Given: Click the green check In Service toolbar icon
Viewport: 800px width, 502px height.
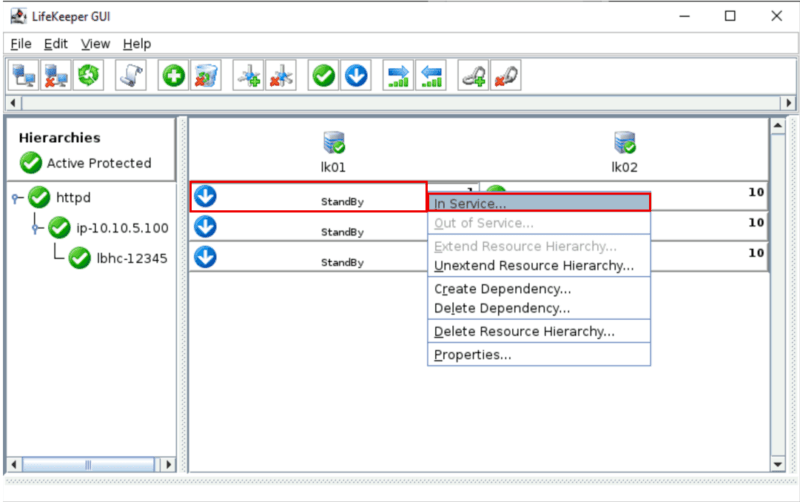Looking at the screenshot, I should [x=323, y=75].
